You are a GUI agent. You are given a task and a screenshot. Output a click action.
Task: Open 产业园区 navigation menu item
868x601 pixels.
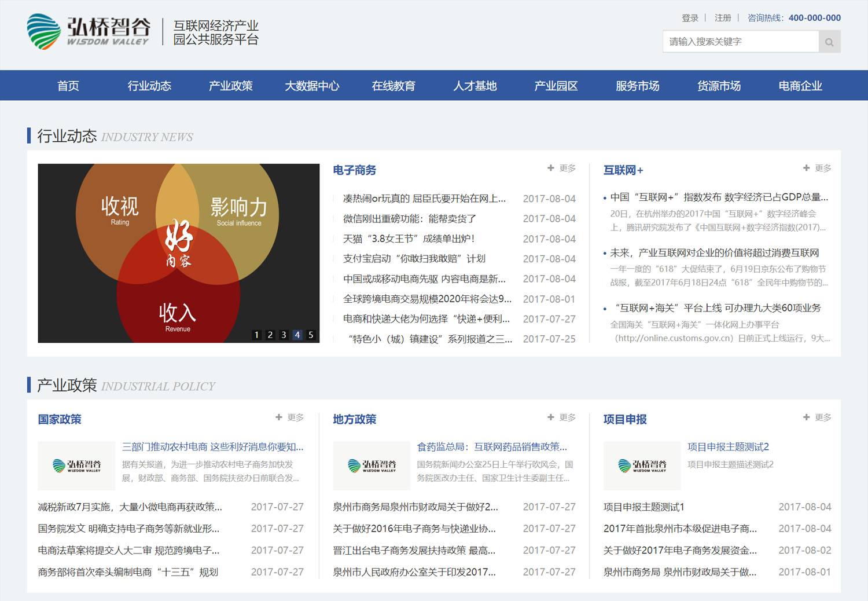tap(556, 86)
